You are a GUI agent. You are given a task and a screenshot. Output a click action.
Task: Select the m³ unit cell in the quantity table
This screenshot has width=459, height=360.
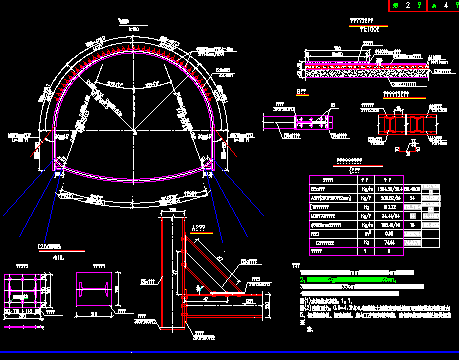point(366,234)
